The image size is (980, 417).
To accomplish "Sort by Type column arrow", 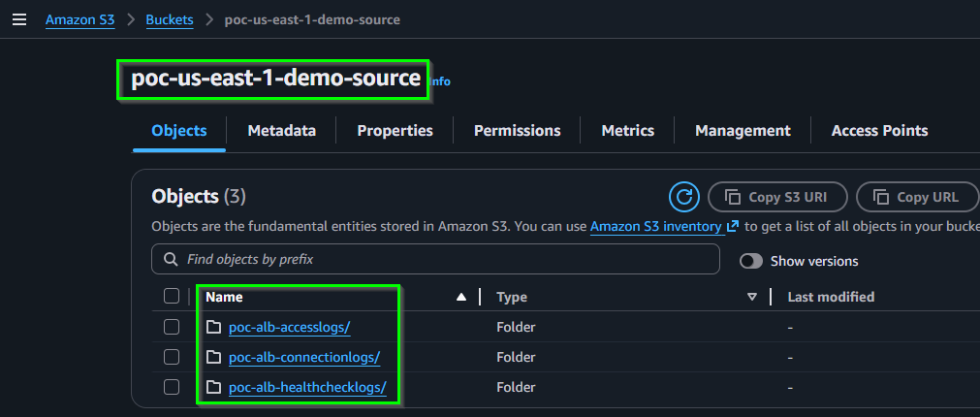I will coord(752,297).
